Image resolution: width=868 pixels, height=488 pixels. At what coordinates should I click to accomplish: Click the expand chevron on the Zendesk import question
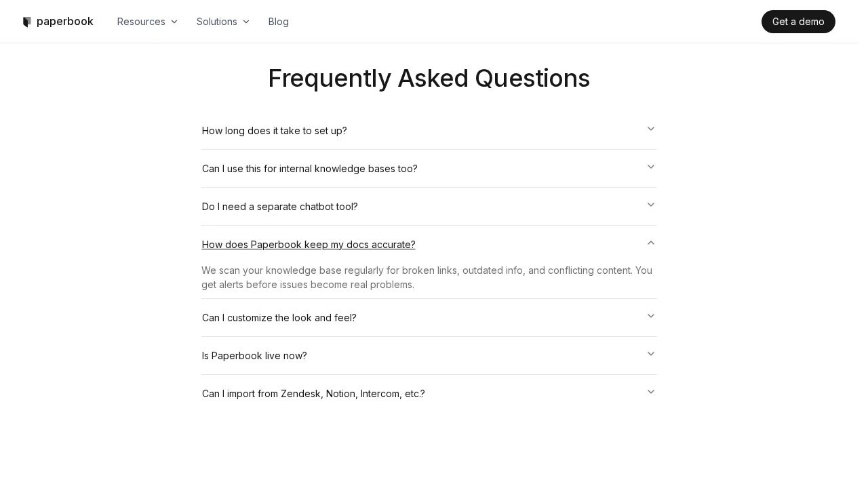pos(650,392)
